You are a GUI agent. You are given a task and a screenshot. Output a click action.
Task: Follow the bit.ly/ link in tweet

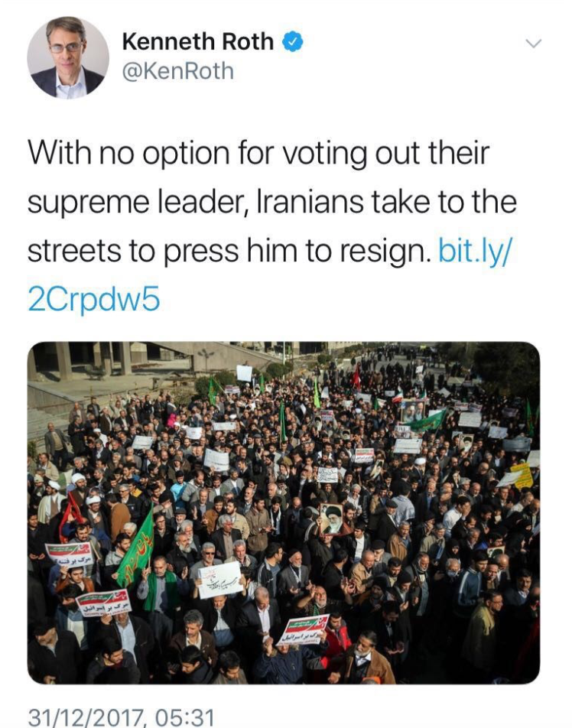pos(474,251)
